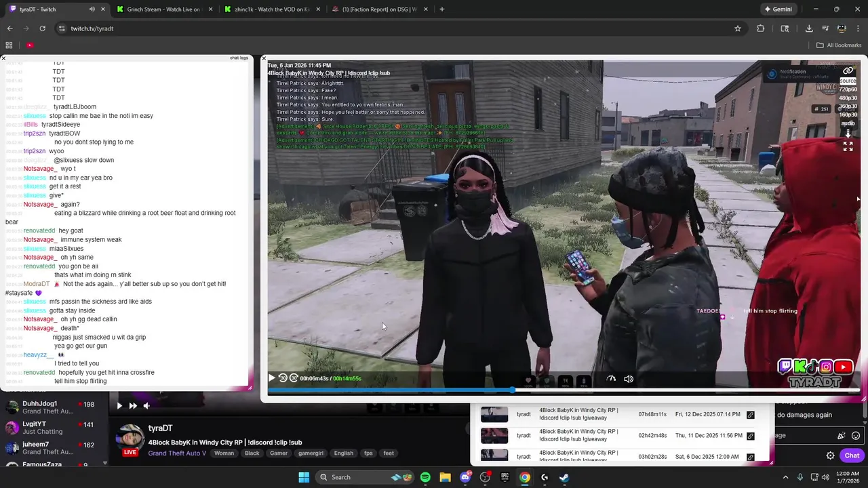Mute the tyraDT Twitch tab audio
The width and height of the screenshot is (868, 488).
click(92, 9)
